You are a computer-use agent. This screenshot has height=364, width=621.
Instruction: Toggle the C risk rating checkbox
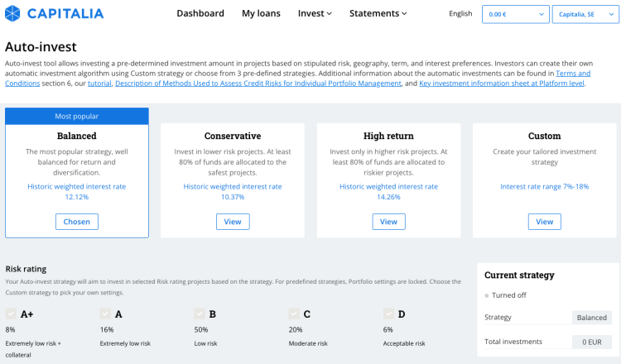[294, 314]
